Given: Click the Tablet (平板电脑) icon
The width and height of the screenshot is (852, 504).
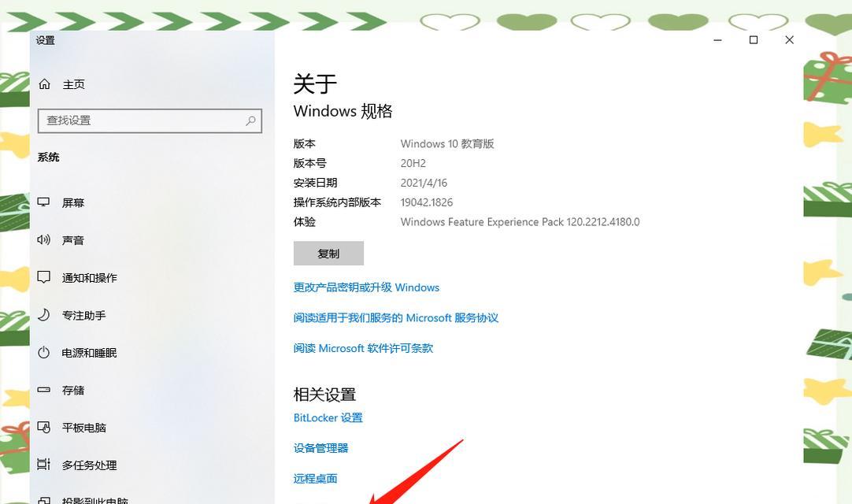Looking at the screenshot, I should point(43,428).
